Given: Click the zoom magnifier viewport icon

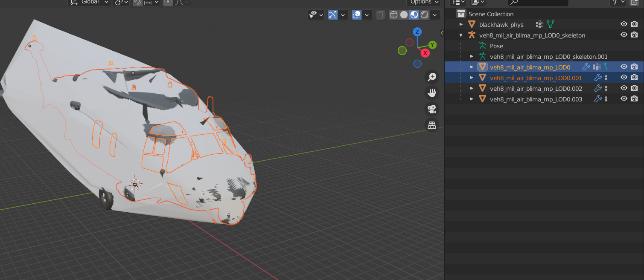Looking at the screenshot, I should click(x=432, y=77).
